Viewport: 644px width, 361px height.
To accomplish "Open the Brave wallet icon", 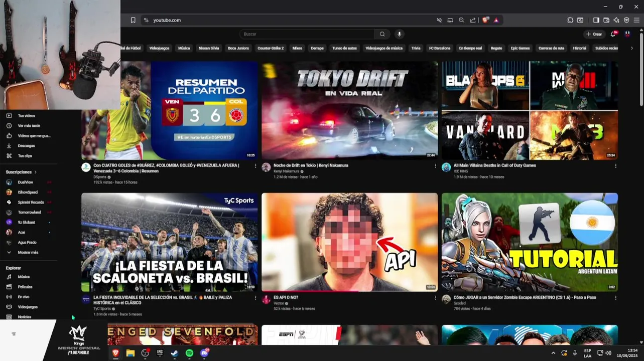I will pyautogui.click(x=606, y=20).
